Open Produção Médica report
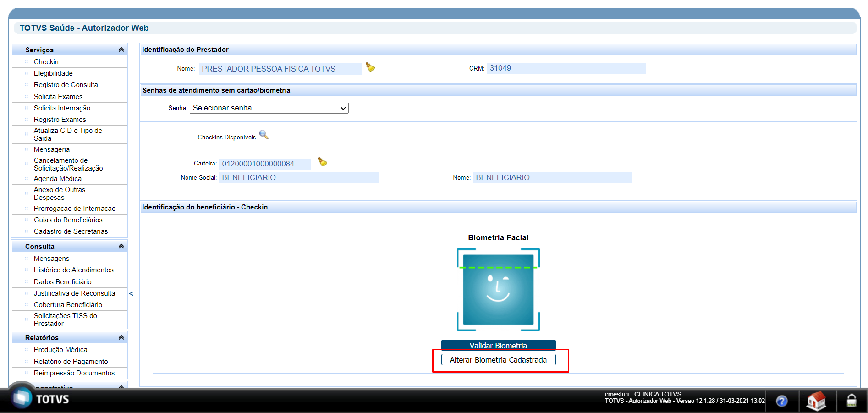The image size is (868, 413). pyautogui.click(x=60, y=350)
